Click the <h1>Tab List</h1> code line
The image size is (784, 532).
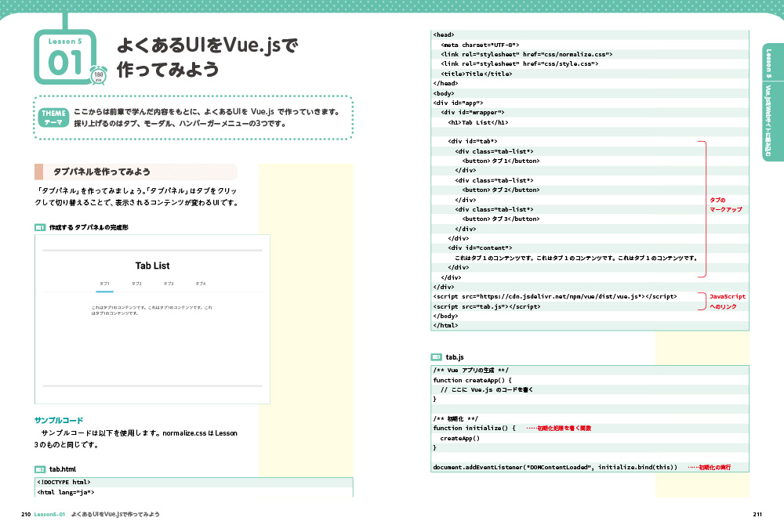point(478,122)
